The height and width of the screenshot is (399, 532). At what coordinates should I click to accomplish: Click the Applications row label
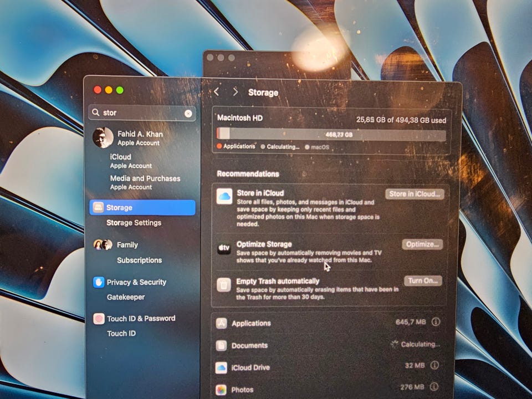pyautogui.click(x=252, y=323)
